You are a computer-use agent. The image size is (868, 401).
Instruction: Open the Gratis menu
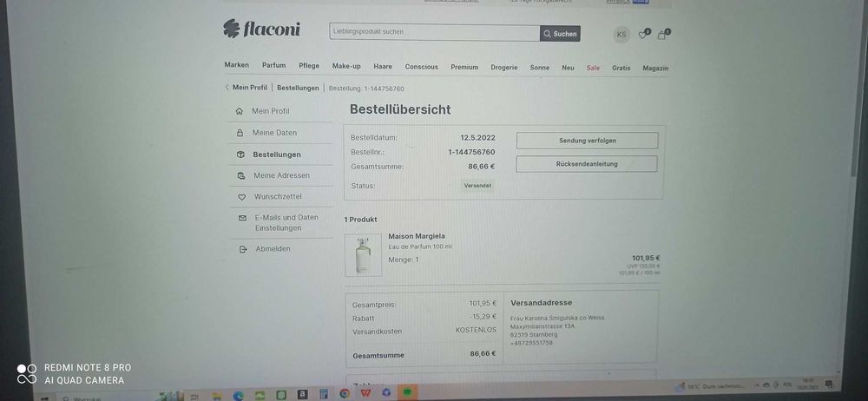[621, 68]
